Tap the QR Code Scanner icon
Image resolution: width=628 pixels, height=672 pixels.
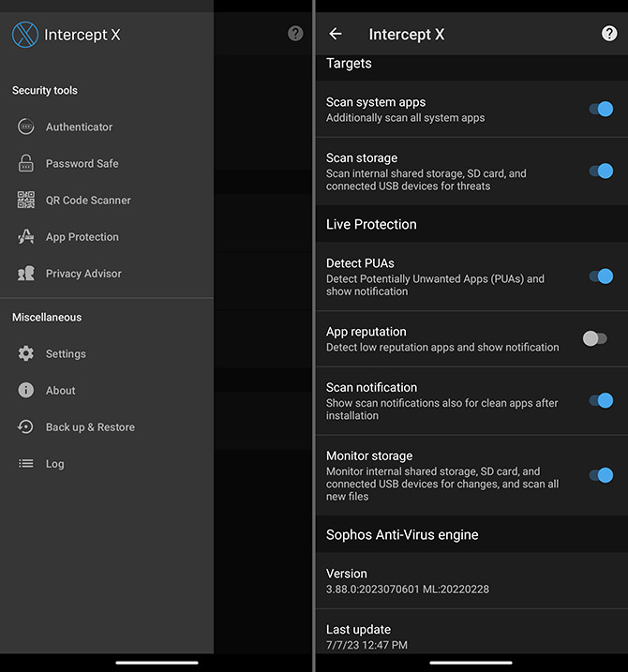coord(25,201)
